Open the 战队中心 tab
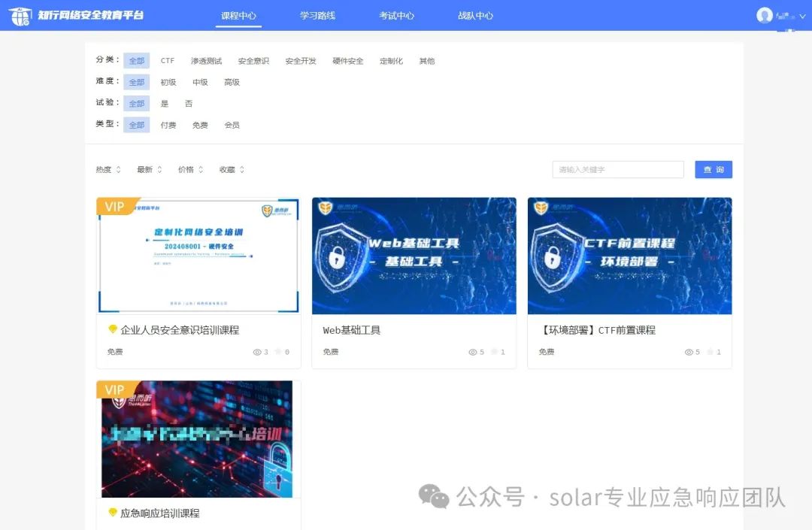 tap(475, 16)
